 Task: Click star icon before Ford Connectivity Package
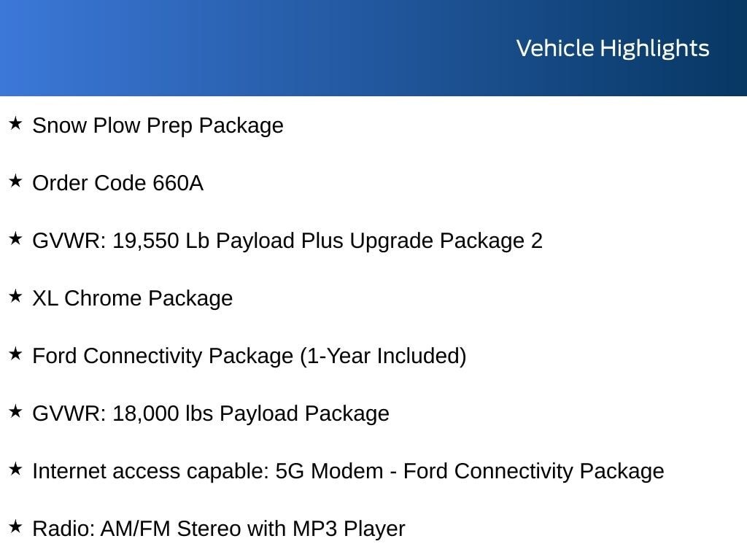click(15, 354)
